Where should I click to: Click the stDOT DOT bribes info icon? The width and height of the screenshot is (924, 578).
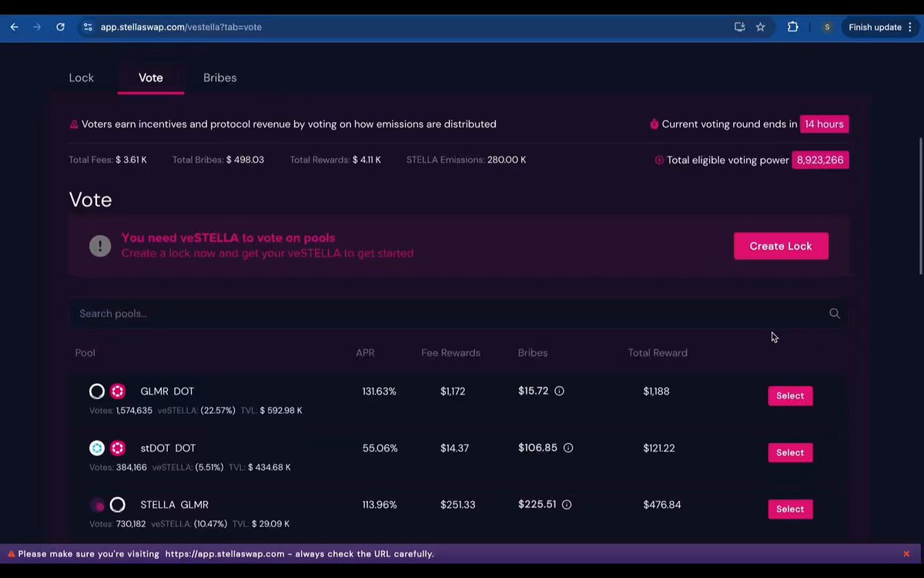(568, 448)
